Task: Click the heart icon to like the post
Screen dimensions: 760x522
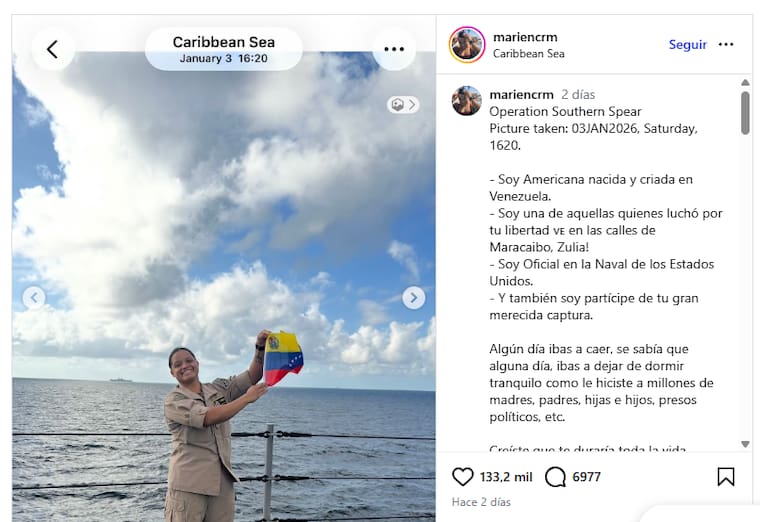Action: pyautogui.click(x=462, y=477)
